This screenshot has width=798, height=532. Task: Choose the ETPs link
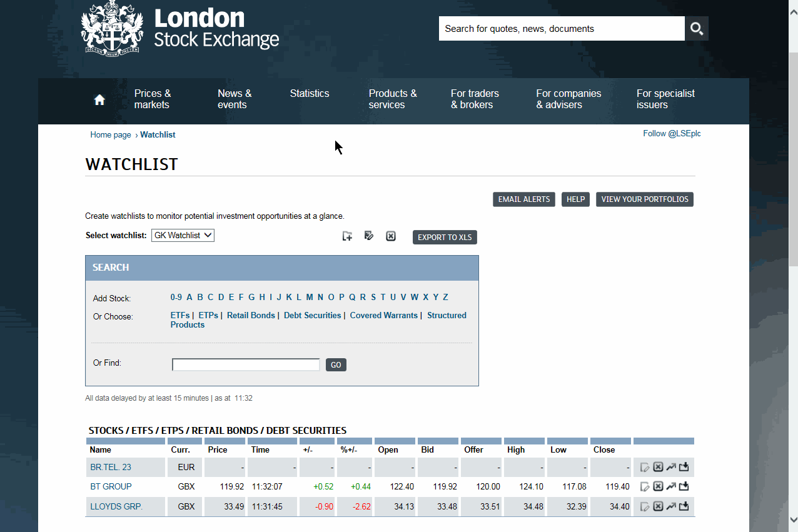tap(208, 316)
